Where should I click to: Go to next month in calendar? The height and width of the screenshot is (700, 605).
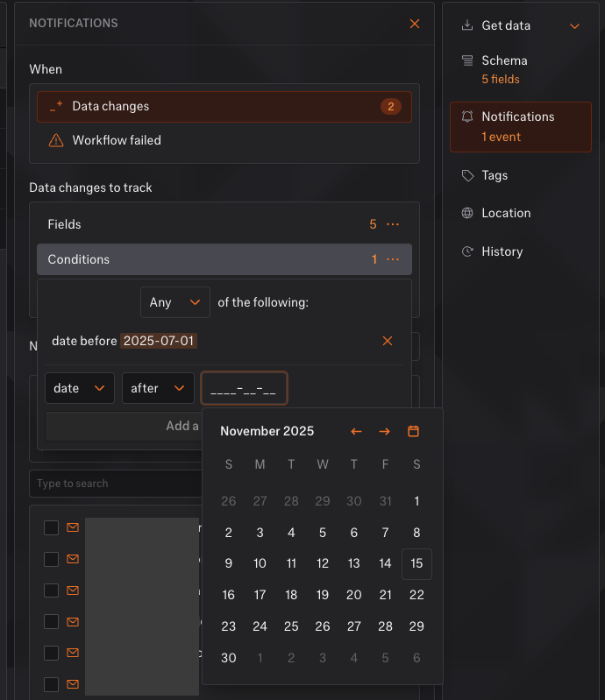(384, 431)
